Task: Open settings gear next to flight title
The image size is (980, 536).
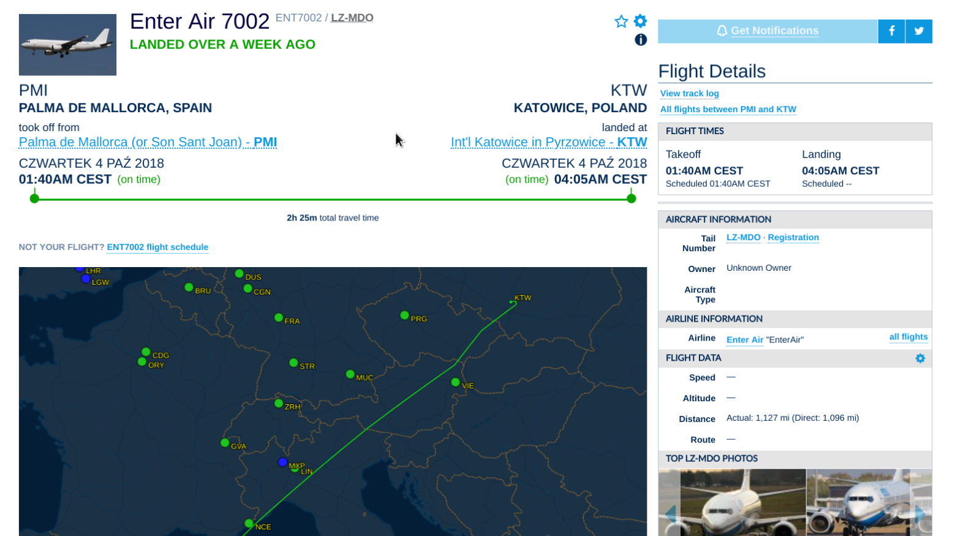Action: (640, 21)
